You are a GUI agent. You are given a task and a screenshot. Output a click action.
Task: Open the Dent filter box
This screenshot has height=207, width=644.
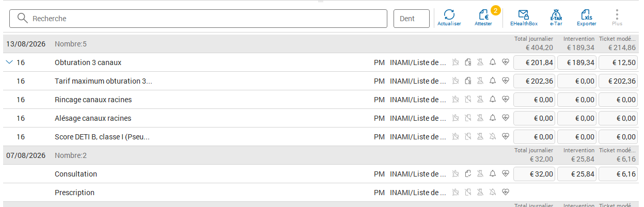pyautogui.click(x=412, y=19)
